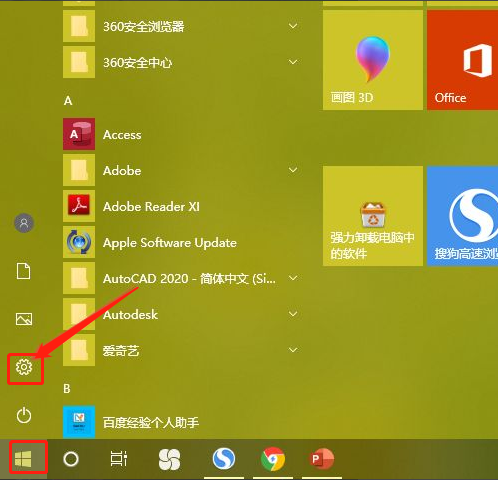The image size is (498, 480).
Task: Open the 强力卸载电脑中的软件 tile
Action: 373,216
